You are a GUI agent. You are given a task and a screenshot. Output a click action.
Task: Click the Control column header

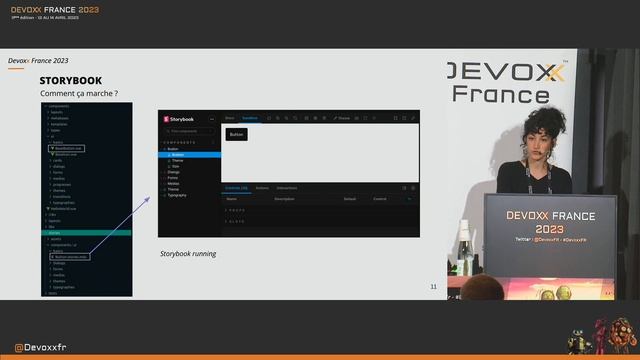(380, 199)
